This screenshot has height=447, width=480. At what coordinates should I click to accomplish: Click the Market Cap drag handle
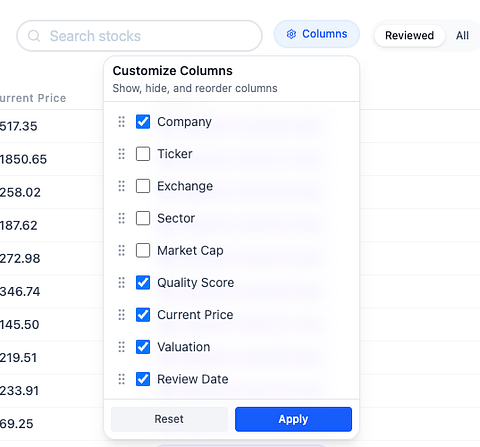(122, 250)
